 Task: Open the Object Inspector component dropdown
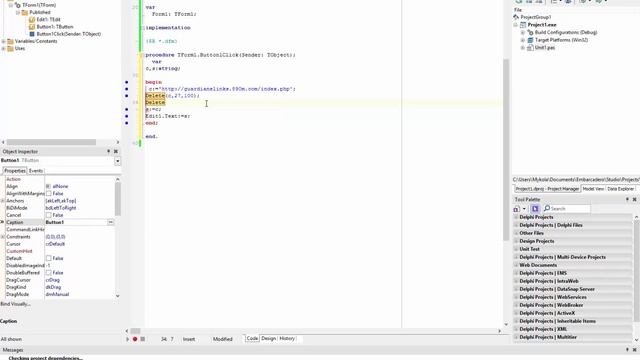pos(118,161)
